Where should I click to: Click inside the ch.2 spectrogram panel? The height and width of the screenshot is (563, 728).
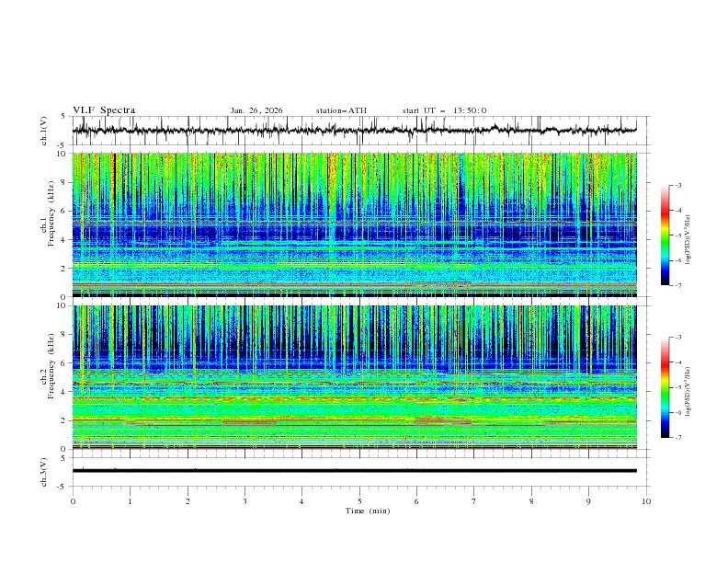click(x=355, y=377)
